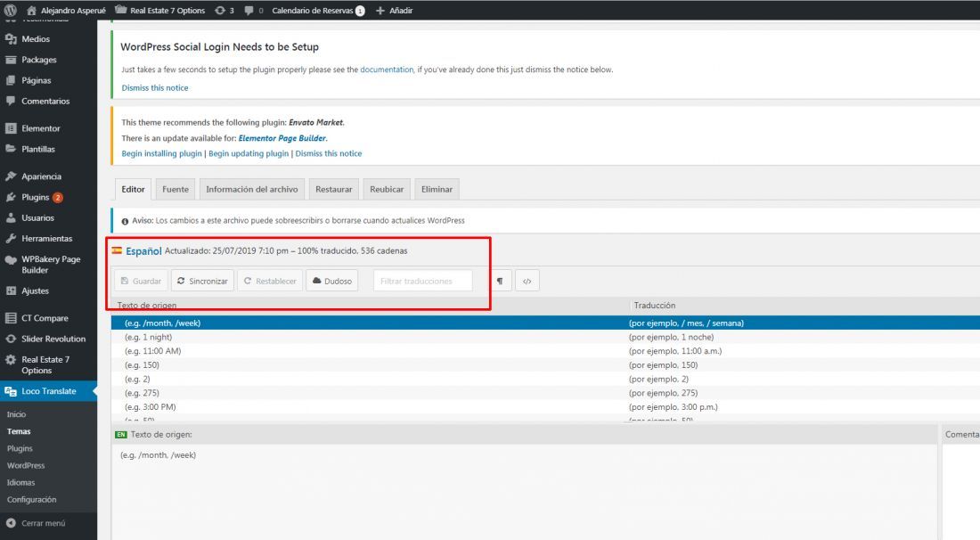Viewport: 980px width, 540px height.
Task: Select the '(e.g. 3:00 PM)' row
Action: click(545, 407)
